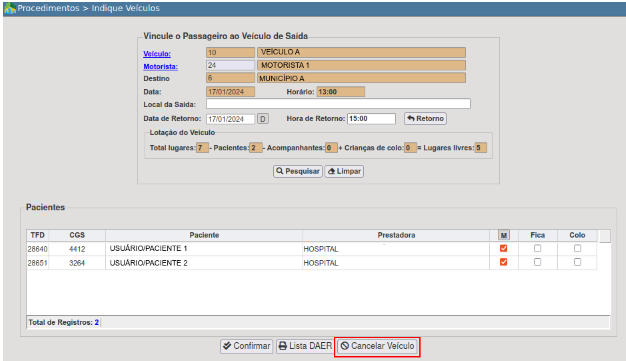626x361 pixels.
Task: Click the Limpar button
Action: (344, 171)
